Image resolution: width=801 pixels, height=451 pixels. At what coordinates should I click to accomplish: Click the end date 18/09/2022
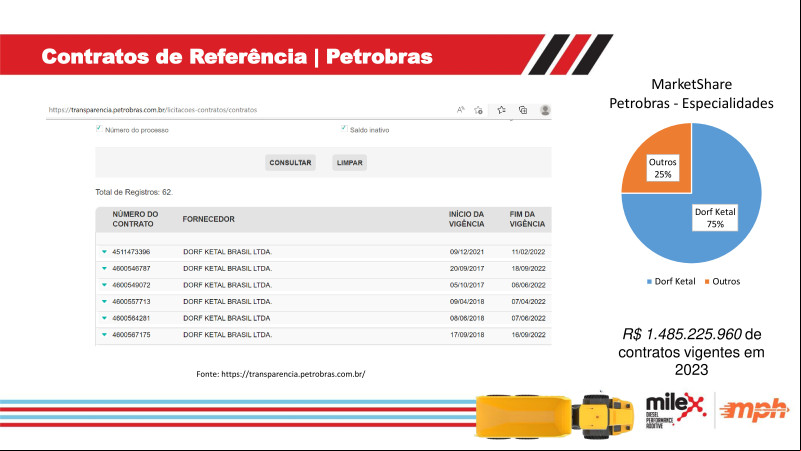(528, 268)
